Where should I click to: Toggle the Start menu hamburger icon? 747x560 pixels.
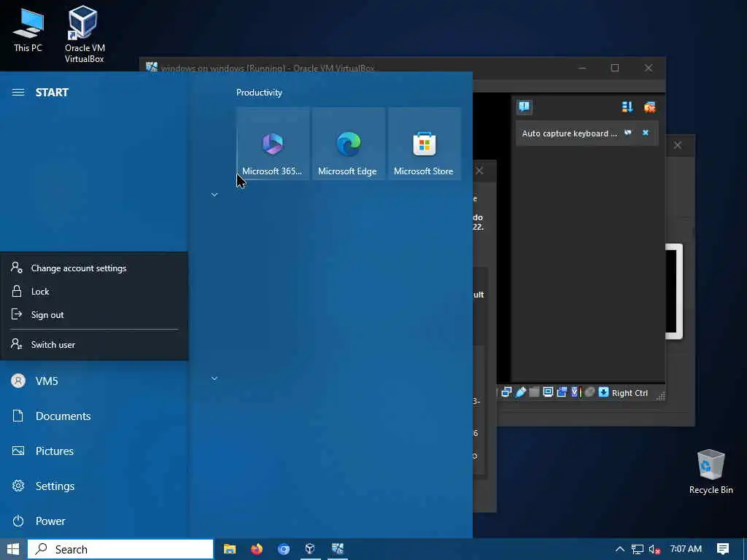(x=18, y=93)
